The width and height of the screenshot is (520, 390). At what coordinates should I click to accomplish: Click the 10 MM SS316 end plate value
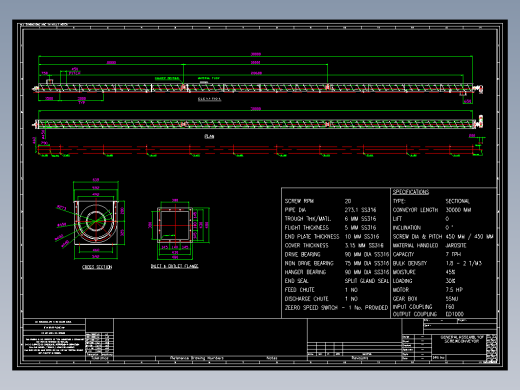(x=362, y=236)
